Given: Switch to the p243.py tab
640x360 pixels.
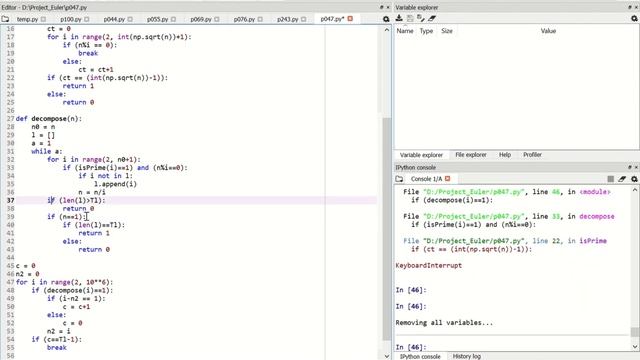Looking at the screenshot, I should coord(288,19).
